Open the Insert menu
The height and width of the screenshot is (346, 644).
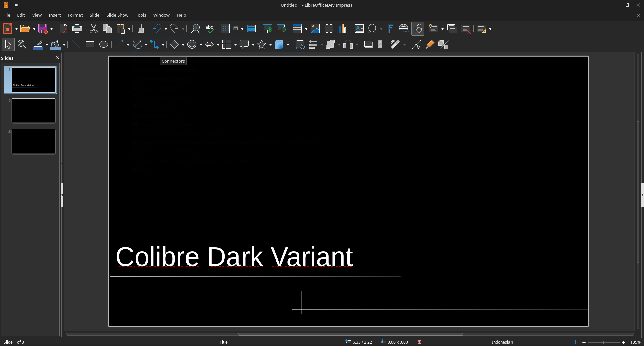click(x=55, y=15)
